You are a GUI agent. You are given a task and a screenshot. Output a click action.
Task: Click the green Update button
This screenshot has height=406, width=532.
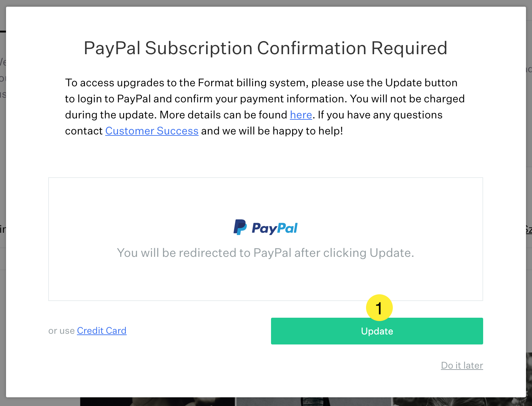click(377, 331)
